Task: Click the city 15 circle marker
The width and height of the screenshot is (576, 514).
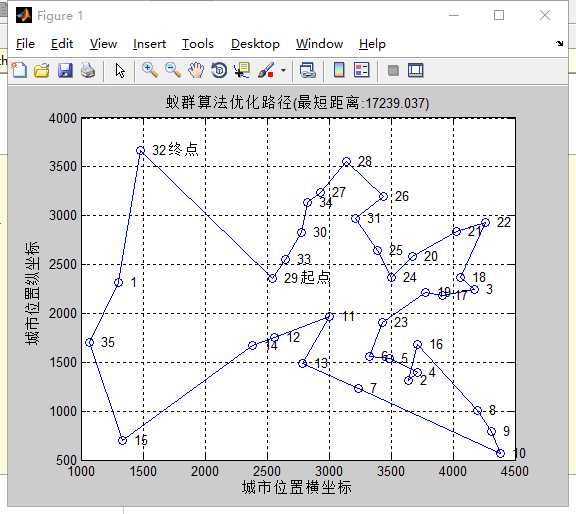Action: point(123,440)
